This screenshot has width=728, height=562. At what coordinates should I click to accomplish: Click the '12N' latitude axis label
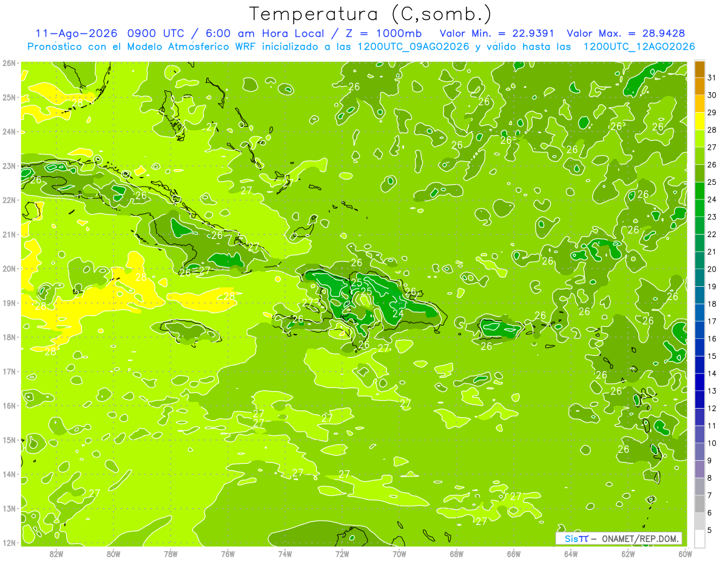(9, 543)
